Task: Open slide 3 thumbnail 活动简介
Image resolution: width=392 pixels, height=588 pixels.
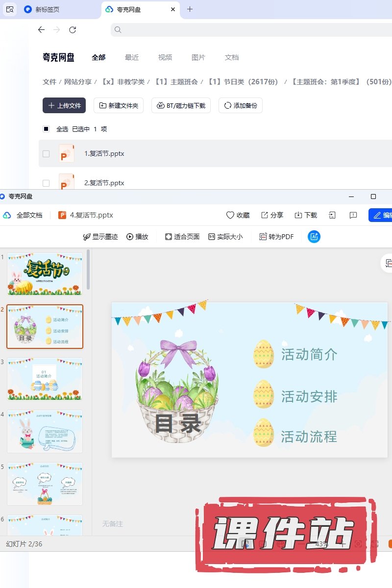Action: 45,379
